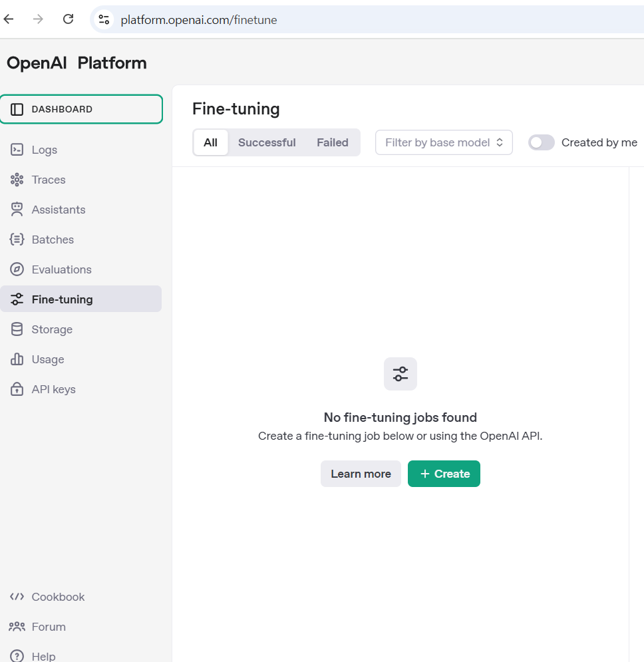The height and width of the screenshot is (662, 644).
Task: Click the Dashboard panel icon
Action: [x=17, y=109]
